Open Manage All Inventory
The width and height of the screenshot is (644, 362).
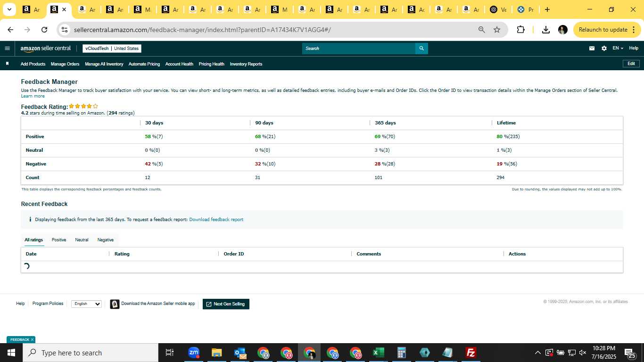click(104, 64)
